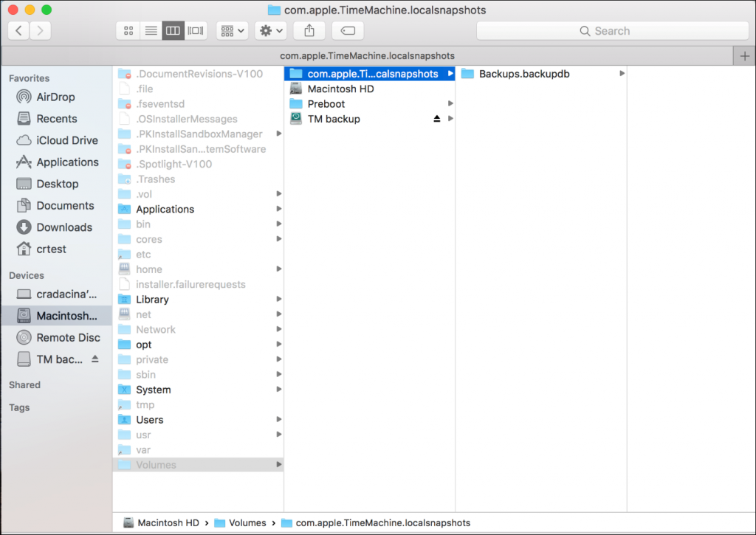Expand the Users folder arrow

[278, 419]
